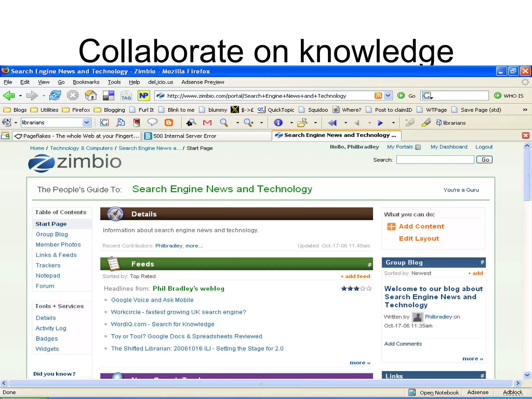Viewport: 532px width, 399px height.
Task: Click the Technology & Computers breadcrumb
Action: [x=81, y=148]
